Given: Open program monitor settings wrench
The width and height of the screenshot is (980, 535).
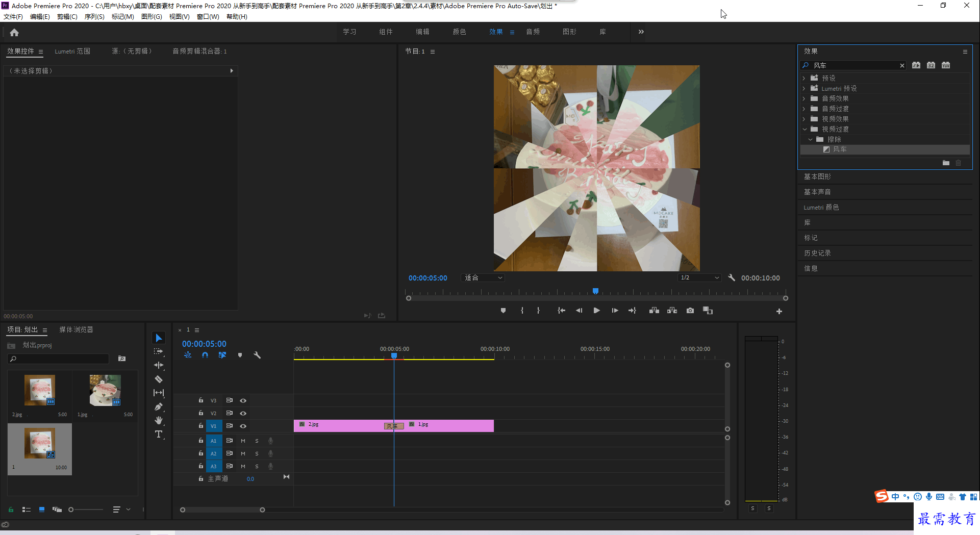Looking at the screenshot, I should coord(732,277).
